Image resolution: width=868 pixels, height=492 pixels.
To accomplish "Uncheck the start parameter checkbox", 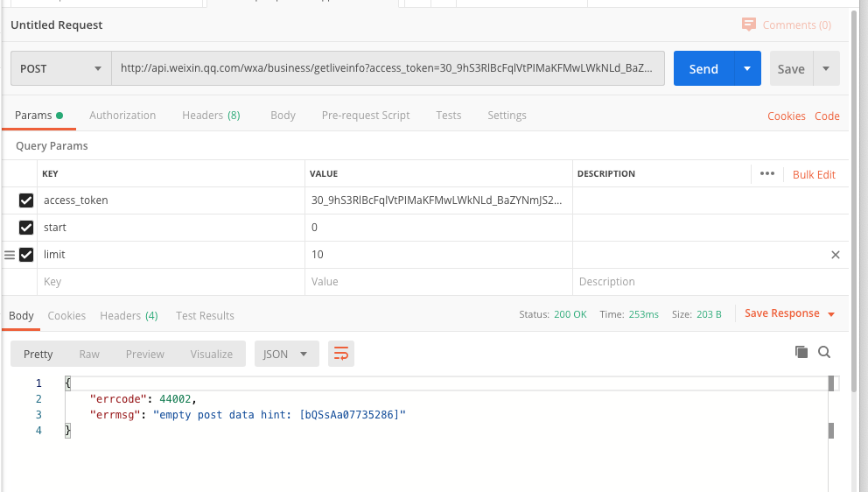I will tap(26, 228).
